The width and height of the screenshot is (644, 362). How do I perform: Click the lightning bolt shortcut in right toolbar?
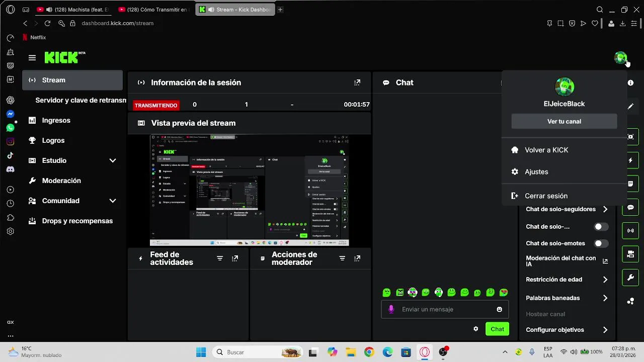point(630,160)
